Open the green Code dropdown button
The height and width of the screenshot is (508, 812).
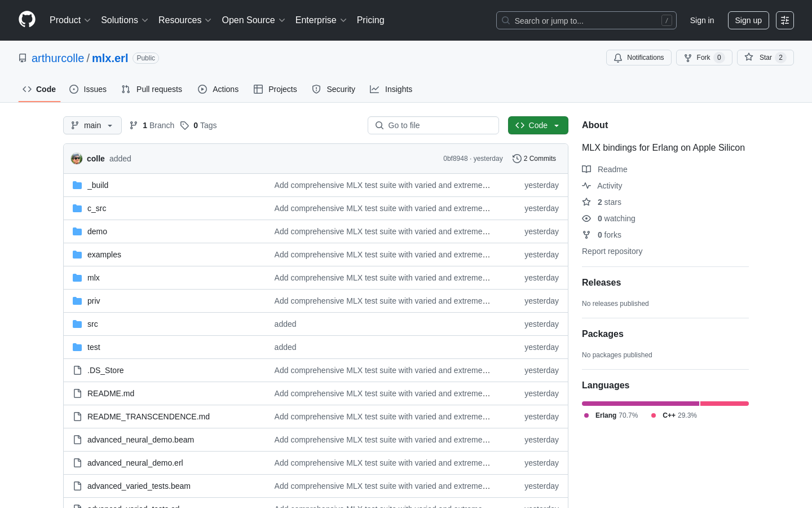(538, 125)
